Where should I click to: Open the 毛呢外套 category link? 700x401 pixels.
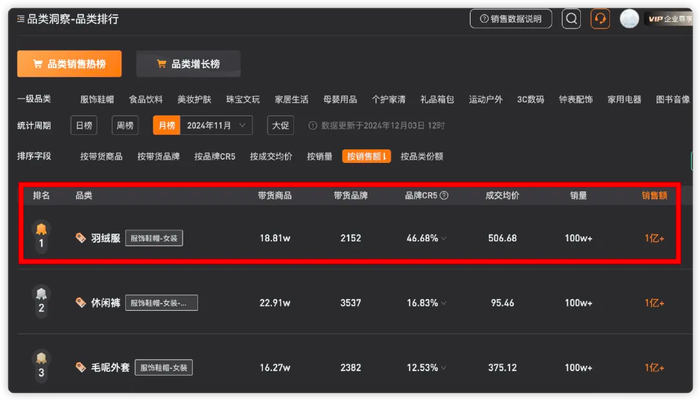[110, 368]
